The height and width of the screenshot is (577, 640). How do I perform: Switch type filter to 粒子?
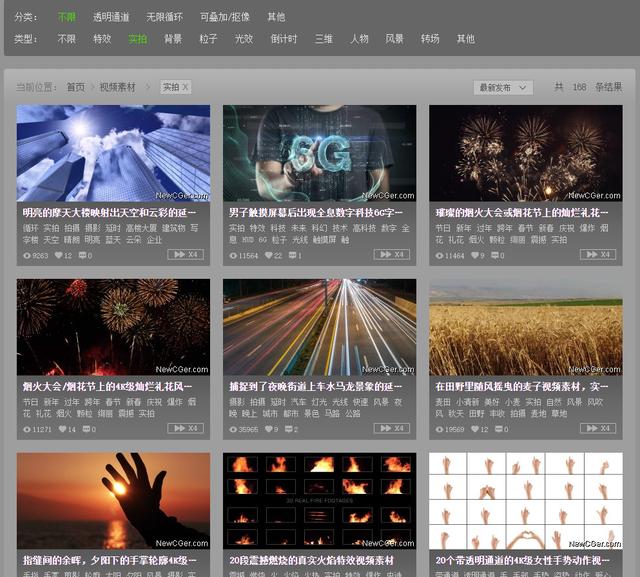tap(208, 39)
